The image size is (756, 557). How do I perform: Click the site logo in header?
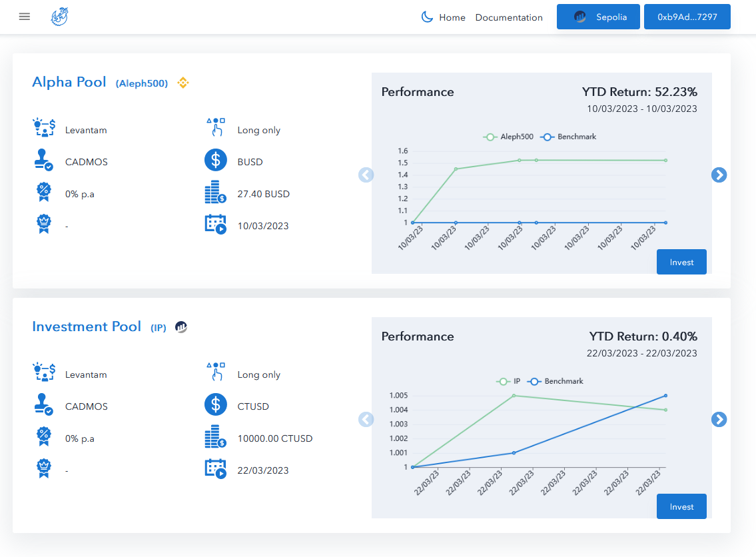(x=60, y=17)
